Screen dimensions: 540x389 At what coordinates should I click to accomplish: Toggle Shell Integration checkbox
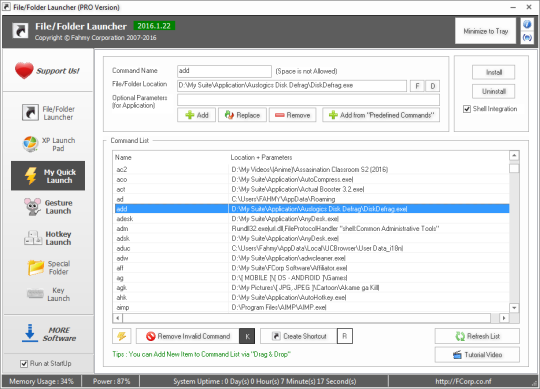(x=467, y=109)
